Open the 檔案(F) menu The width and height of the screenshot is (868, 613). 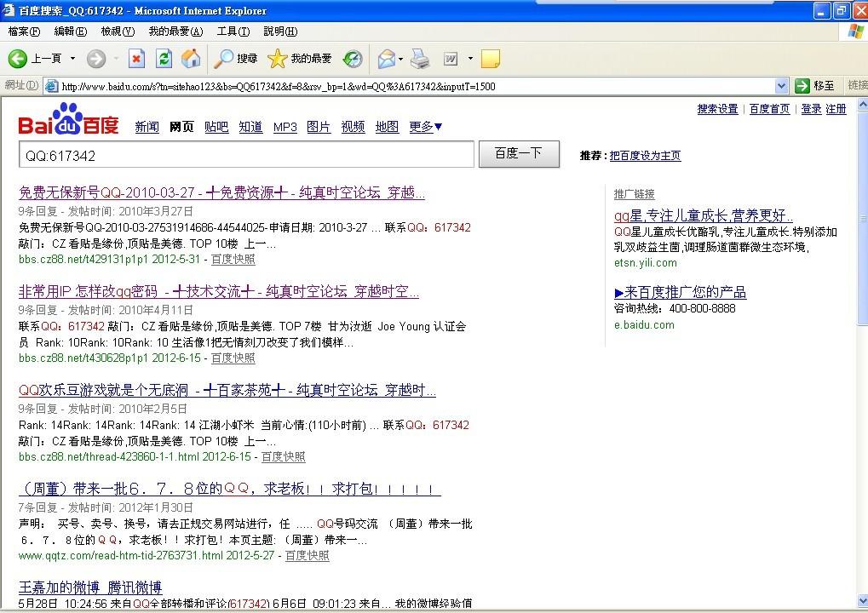coord(24,32)
